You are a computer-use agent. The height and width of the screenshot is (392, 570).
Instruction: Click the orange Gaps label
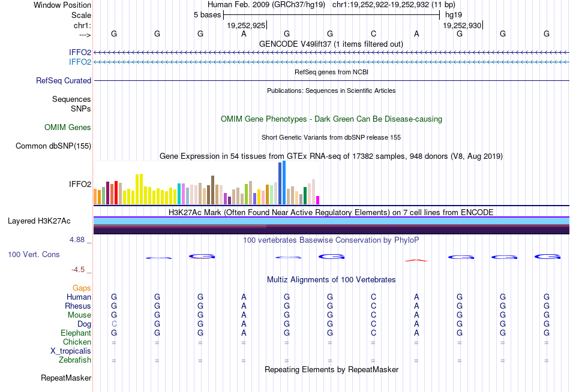[82, 288]
